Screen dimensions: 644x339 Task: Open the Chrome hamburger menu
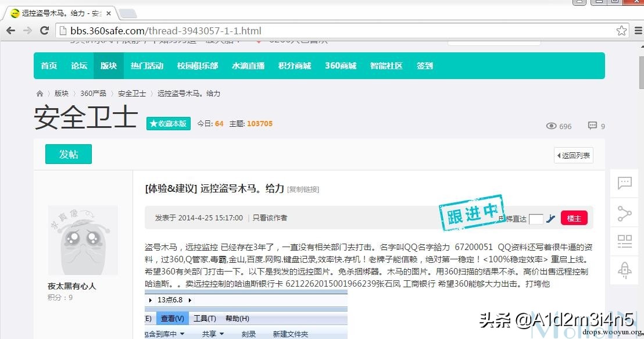[638, 30]
